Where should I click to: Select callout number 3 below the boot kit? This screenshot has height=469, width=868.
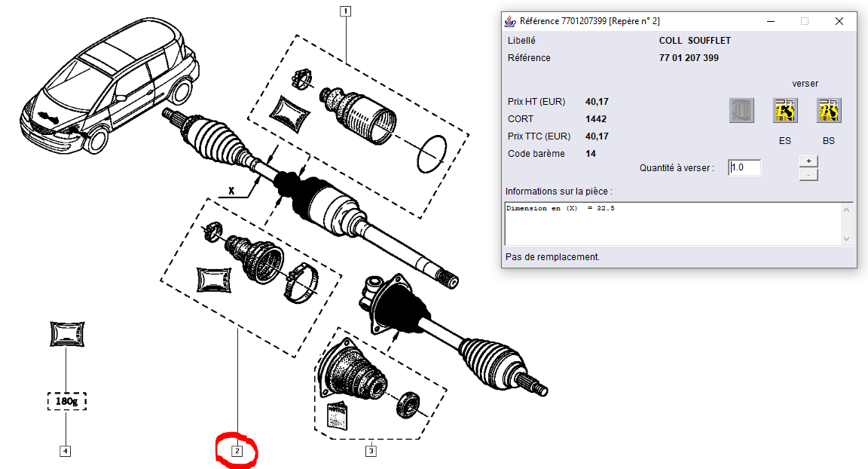[x=371, y=451]
